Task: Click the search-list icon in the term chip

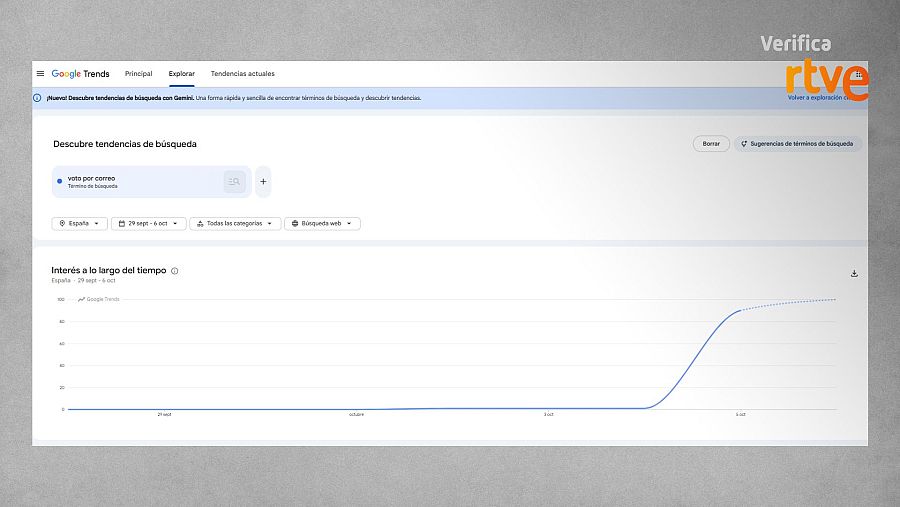Action: [x=234, y=181]
